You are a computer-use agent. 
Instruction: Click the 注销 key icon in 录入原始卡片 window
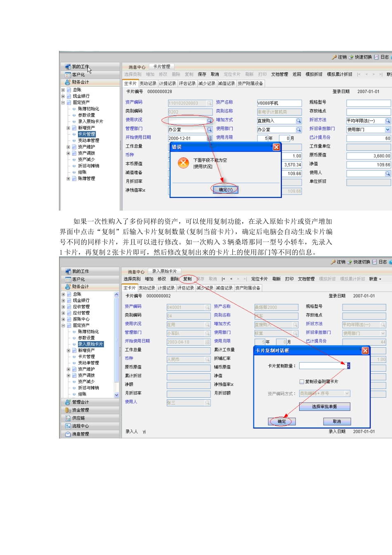(x=333, y=262)
